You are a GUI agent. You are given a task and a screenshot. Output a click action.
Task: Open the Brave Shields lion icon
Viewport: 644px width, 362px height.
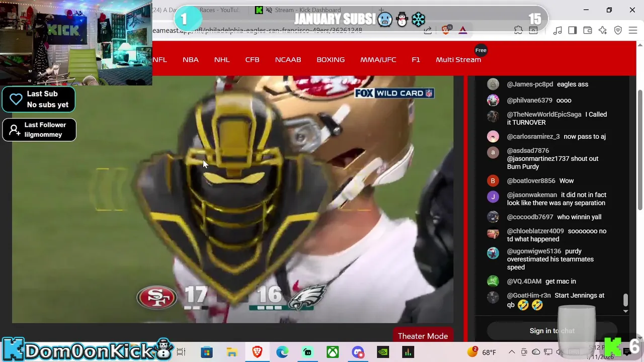click(446, 30)
